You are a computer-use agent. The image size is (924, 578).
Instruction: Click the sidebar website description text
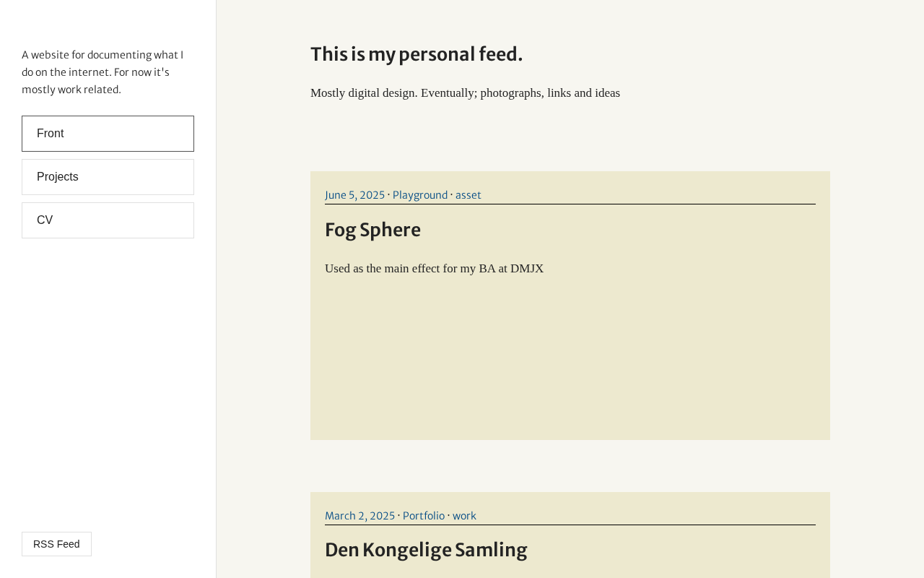pos(102,72)
